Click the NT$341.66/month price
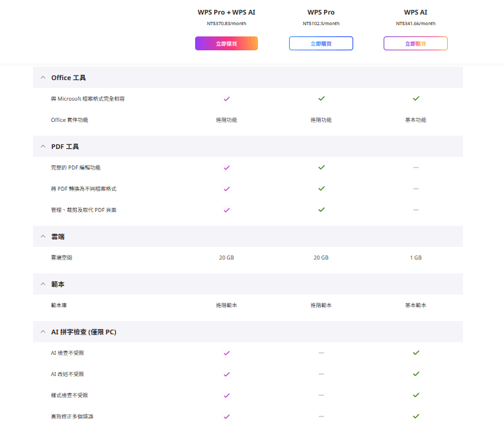 tap(415, 23)
